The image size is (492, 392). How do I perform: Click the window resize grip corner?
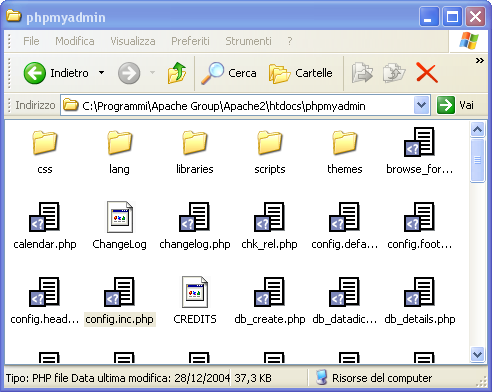pos(482,381)
